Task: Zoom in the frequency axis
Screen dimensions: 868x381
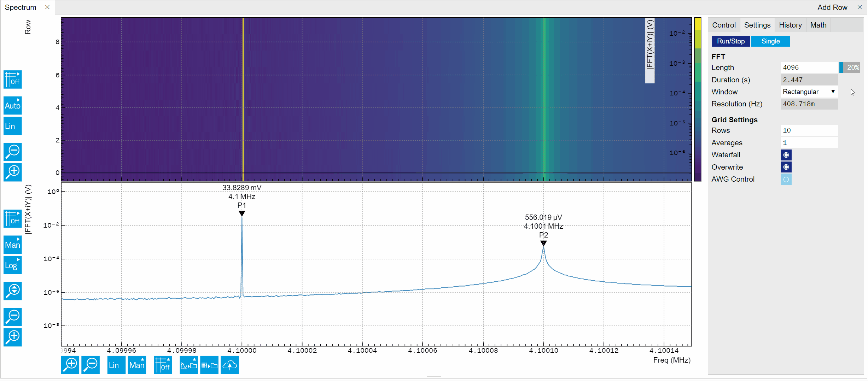Action: 70,365
